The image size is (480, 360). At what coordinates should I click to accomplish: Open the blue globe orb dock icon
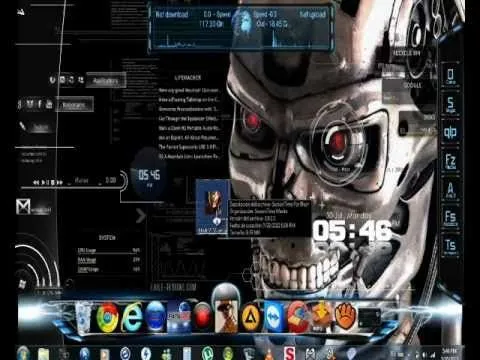click(x=155, y=316)
